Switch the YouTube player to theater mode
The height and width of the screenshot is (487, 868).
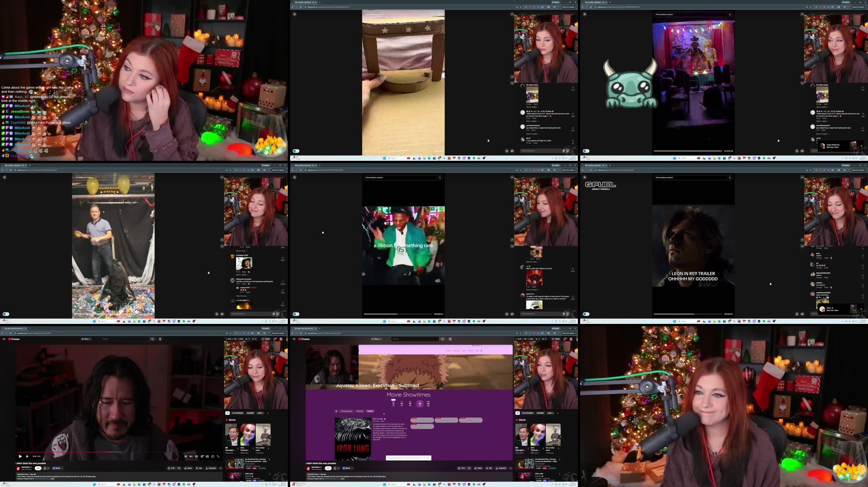pos(213,456)
